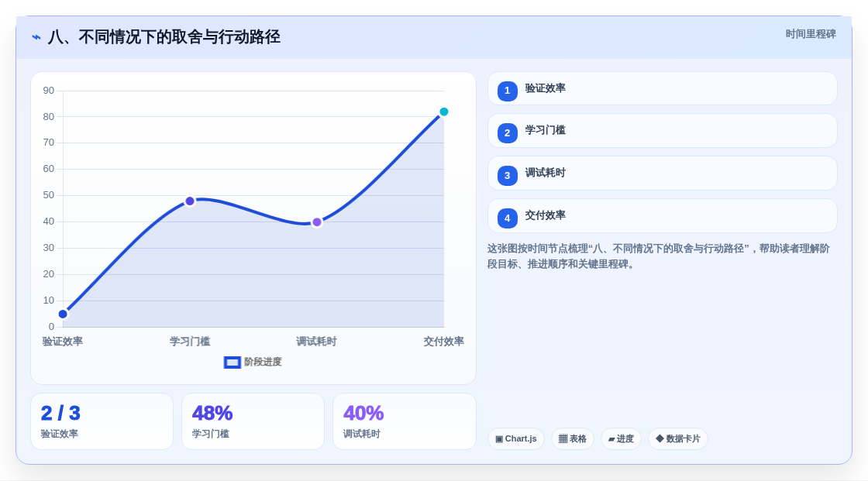Click the title 八、不同情况下的取舍与行动路径
Viewport: 868px width, 481px height.
pyautogui.click(x=164, y=37)
